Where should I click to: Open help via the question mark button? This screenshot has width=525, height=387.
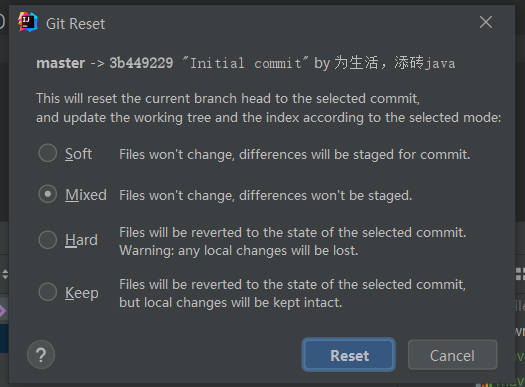click(41, 355)
